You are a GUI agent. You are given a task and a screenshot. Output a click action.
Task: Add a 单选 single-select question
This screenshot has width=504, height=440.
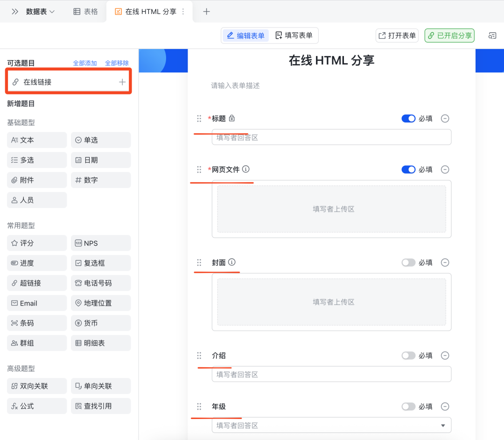[100, 140]
